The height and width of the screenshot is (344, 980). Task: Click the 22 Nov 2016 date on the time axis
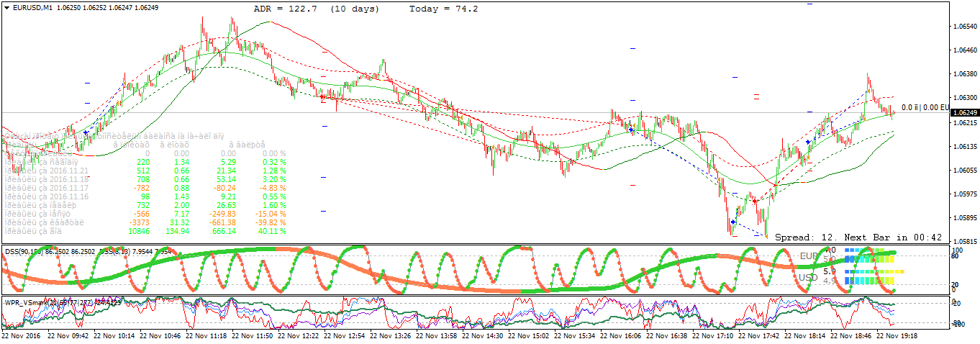(22, 335)
